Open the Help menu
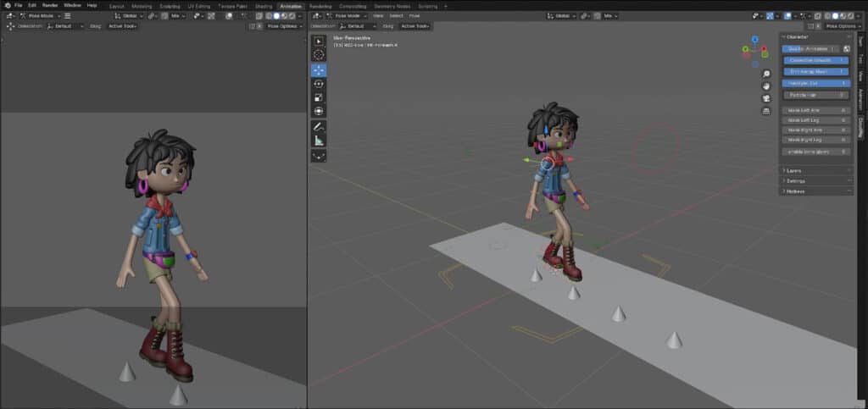 (92, 5)
